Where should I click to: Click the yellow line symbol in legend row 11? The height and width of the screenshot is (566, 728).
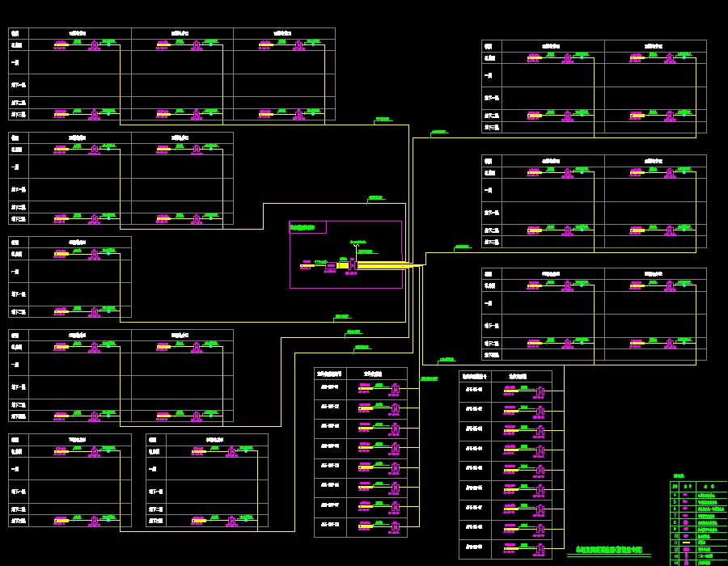pyautogui.click(x=686, y=543)
